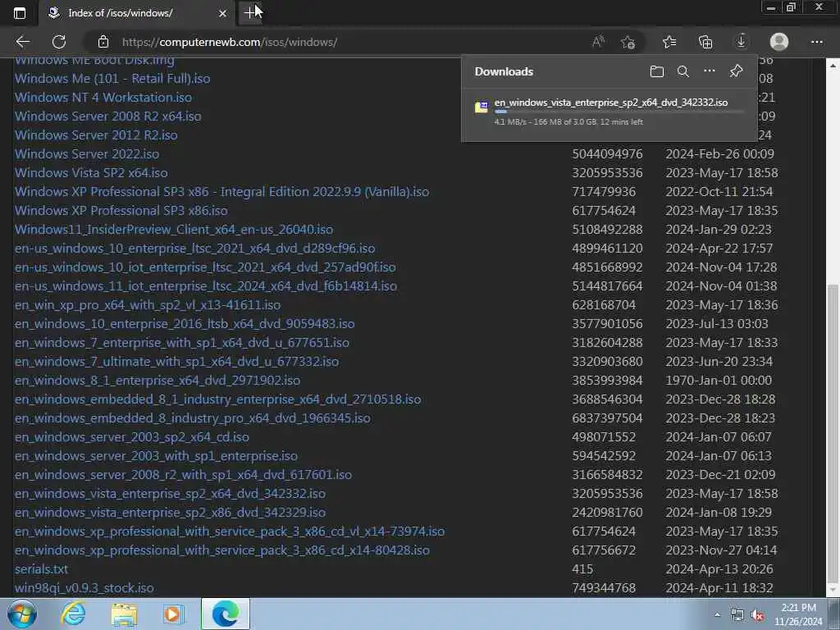Click the network tray icon
This screenshot has height=630, width=840.
click(737, 615)
